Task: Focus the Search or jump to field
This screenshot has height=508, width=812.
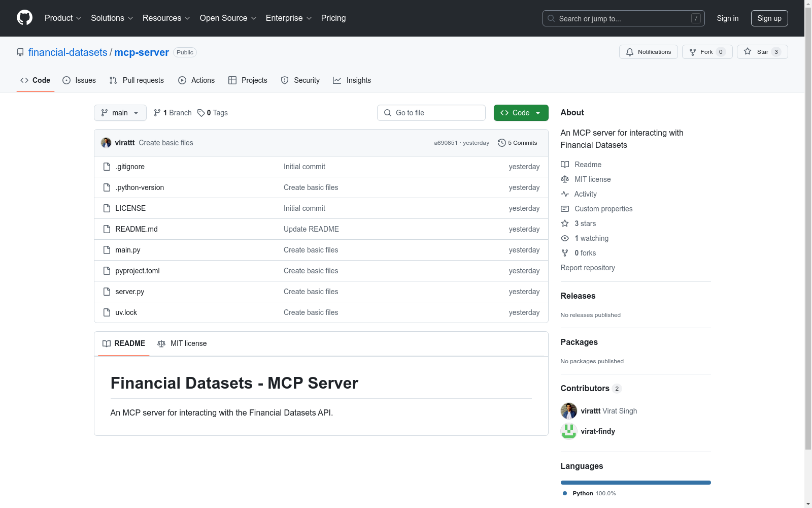Action: [624, 18]
